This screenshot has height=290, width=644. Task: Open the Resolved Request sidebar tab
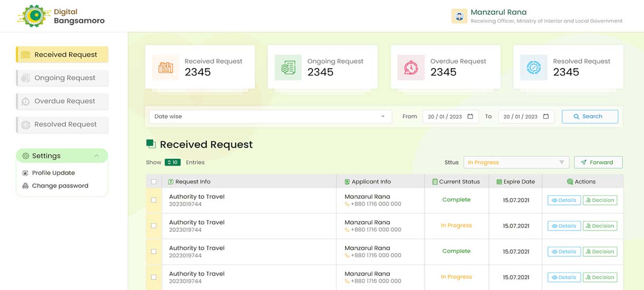click(62, 124)
